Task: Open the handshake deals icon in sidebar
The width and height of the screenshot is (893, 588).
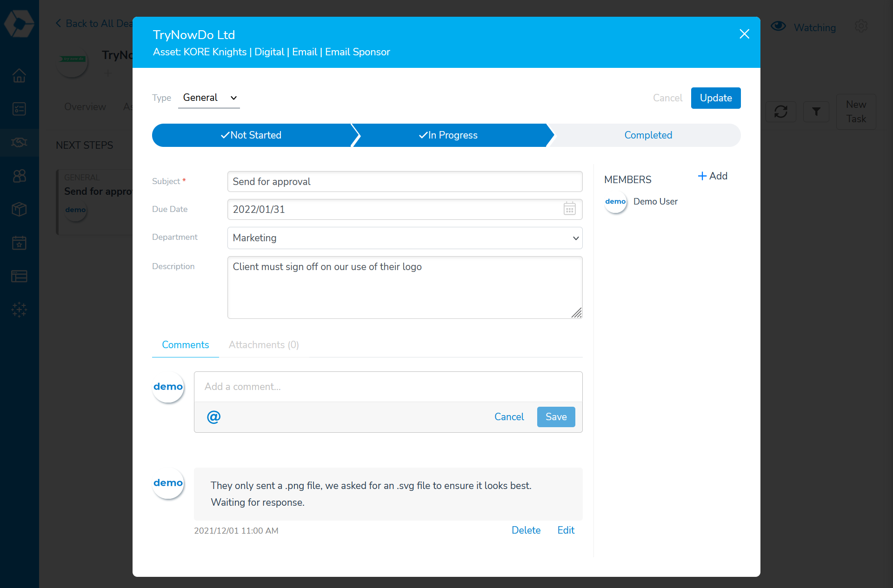Action: tap(19, 142)
